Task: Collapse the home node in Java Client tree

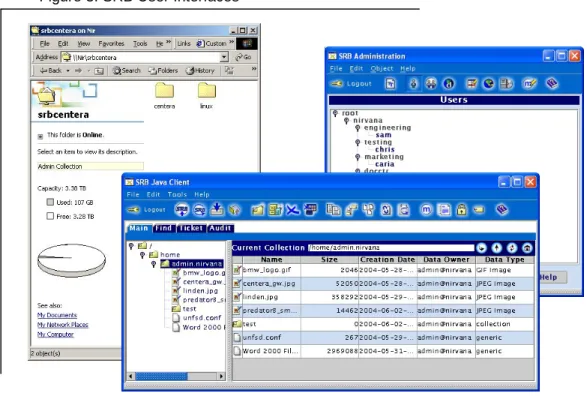Action: (x=142, y=255)
